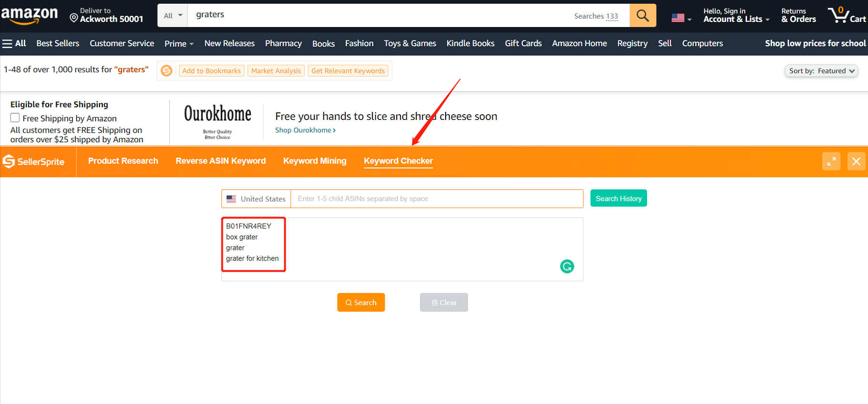Open Toys & Games

pyautogui.click(x=410, y=43)
